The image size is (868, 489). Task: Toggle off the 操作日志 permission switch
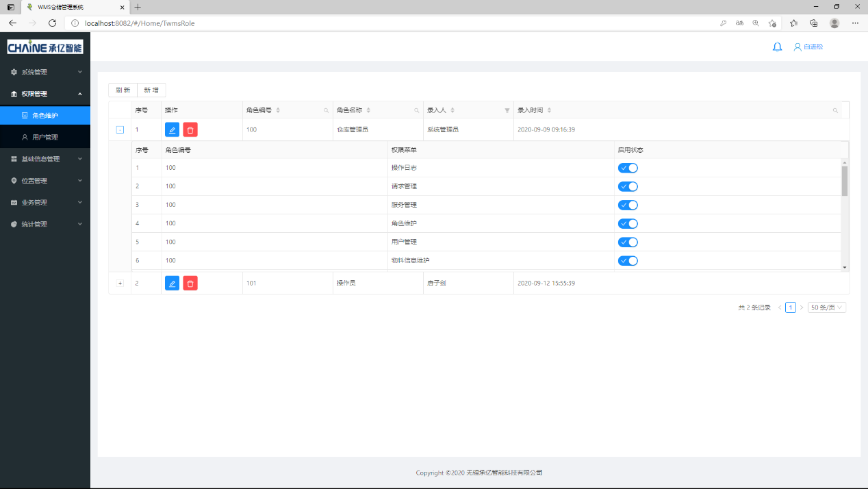[628, 168]
